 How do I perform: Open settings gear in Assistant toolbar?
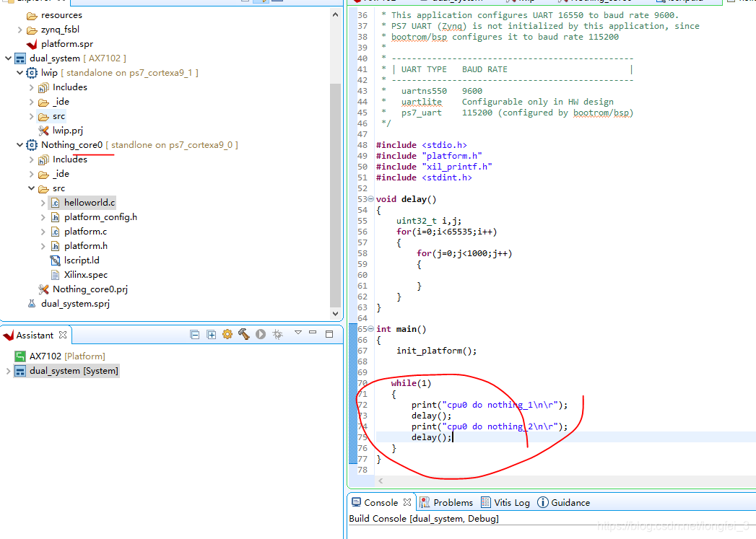(227, 334)
